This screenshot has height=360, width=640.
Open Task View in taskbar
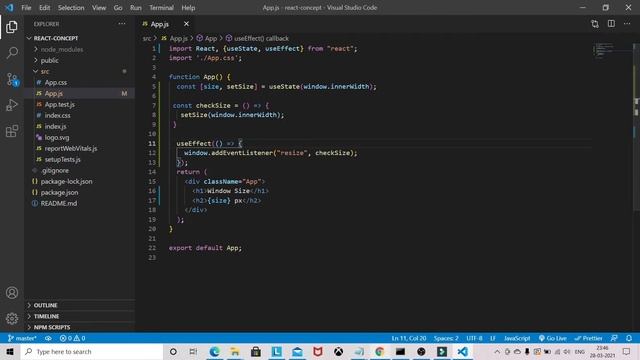pos(193,351)
